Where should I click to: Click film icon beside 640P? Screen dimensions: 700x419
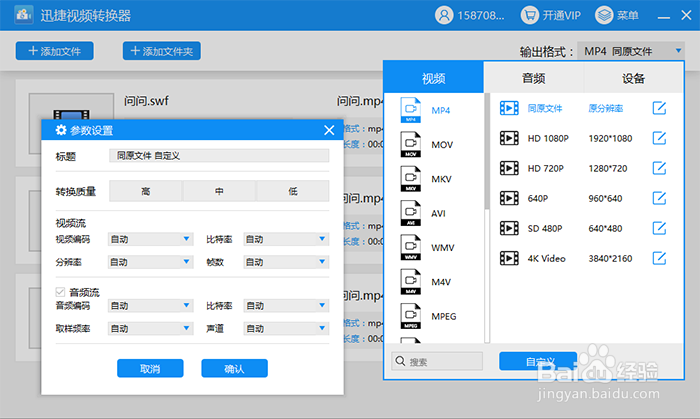tap(509, 198)
